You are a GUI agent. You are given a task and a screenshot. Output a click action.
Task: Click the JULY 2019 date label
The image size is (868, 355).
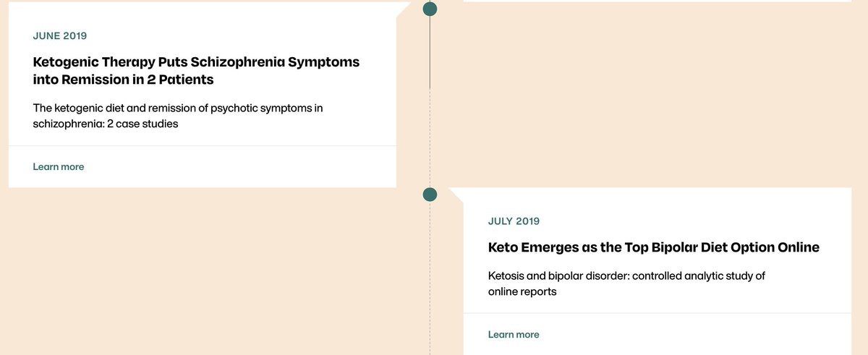[x=514, y=221]
